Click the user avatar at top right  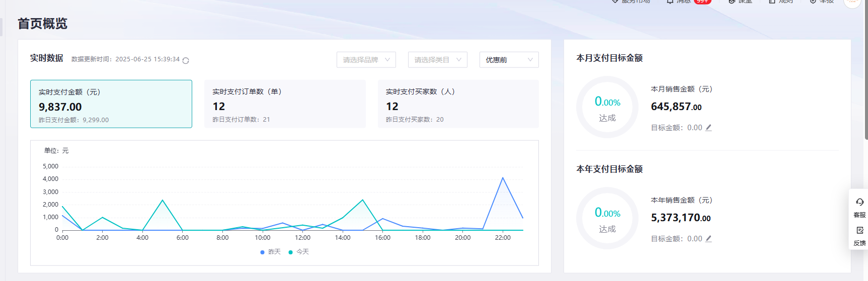tap(852, 2)
